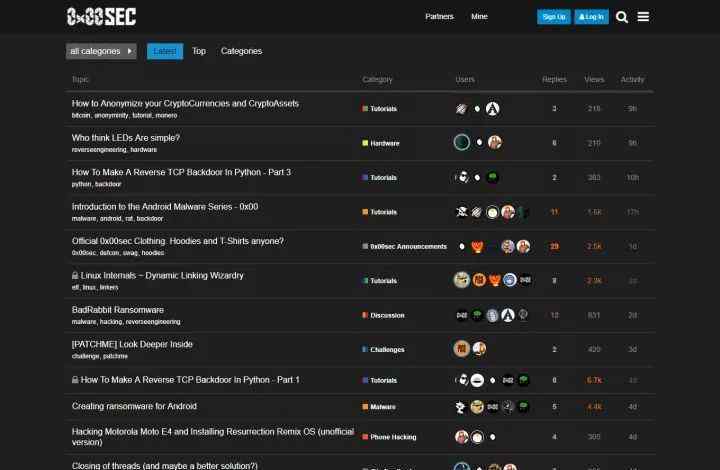Click the bitcoin tag
This screenshot has height=470, width=720.
tap(81, 116)
